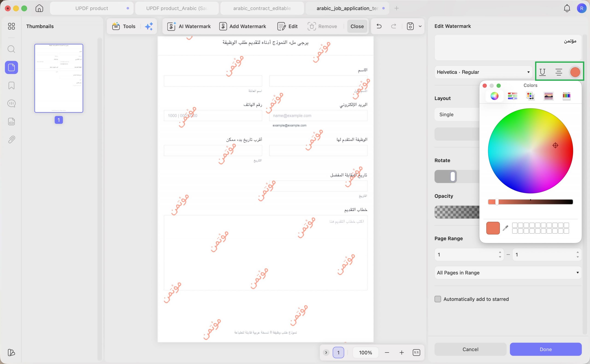Open the Single layout selector
Viewport: 590px width, 364px height.
click(x=457, y=114)
